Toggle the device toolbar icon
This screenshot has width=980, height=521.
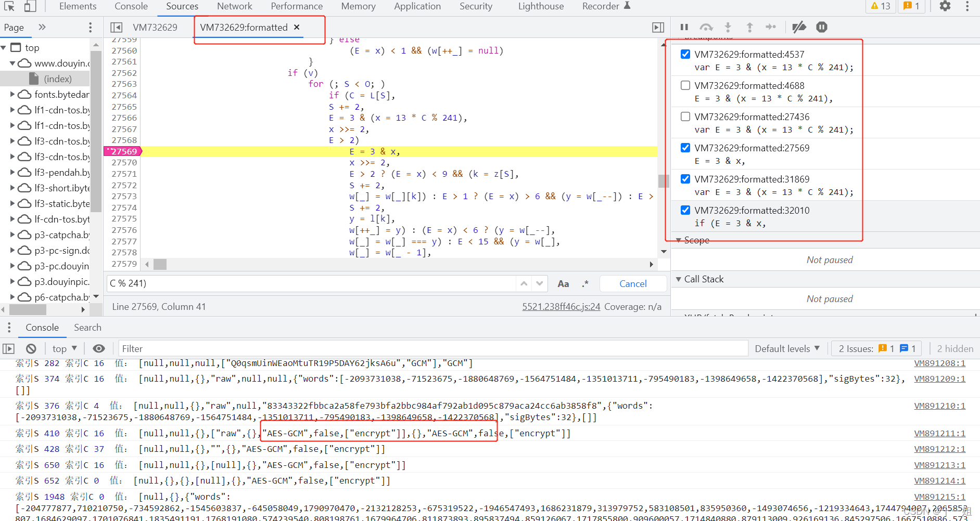[x=30, y=6]
